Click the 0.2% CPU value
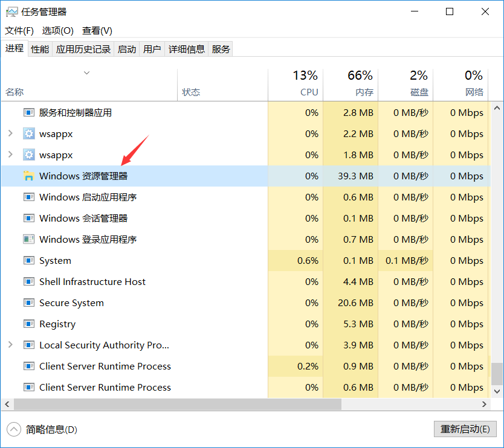Viewport: 504px width, 448px height. click(308, 366)
